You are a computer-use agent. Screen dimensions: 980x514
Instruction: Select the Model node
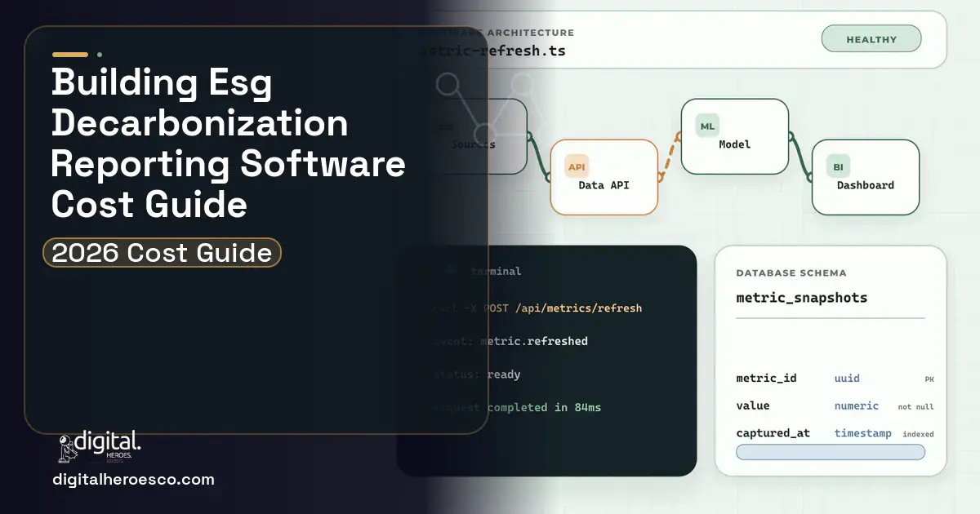coord(734,136)
